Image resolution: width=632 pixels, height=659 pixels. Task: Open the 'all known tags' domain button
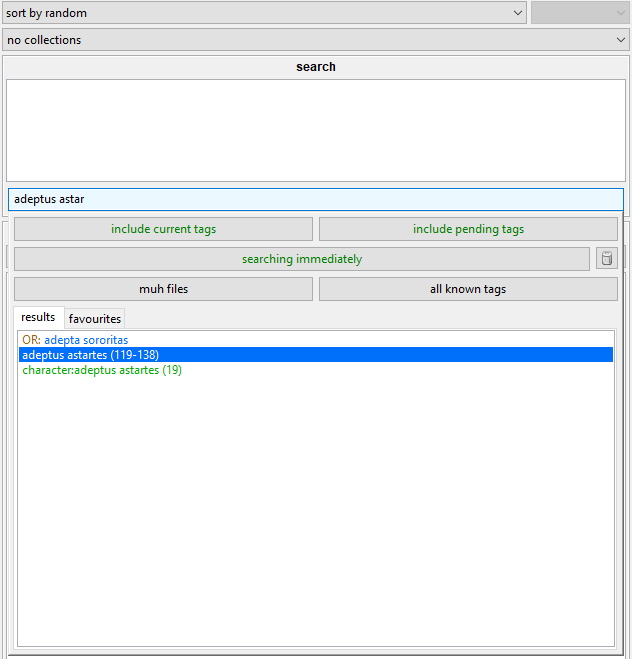tap(468, 289)
